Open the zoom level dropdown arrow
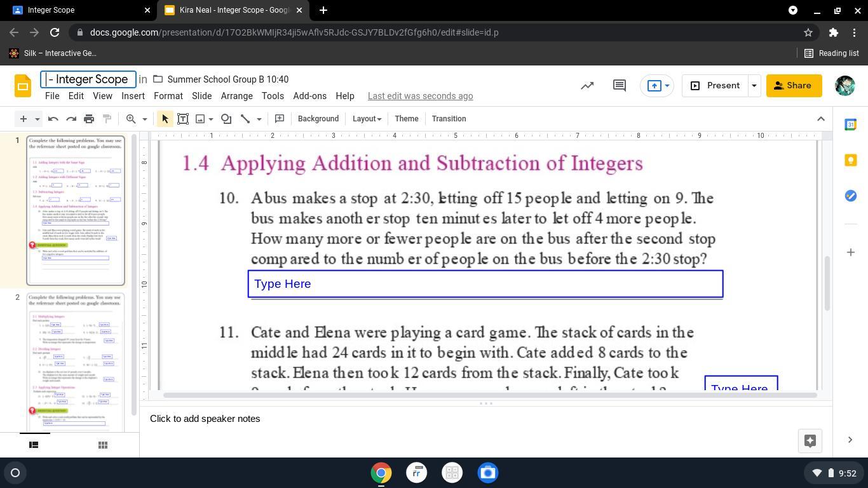This screenshot has height=488, width=868. 144,119
